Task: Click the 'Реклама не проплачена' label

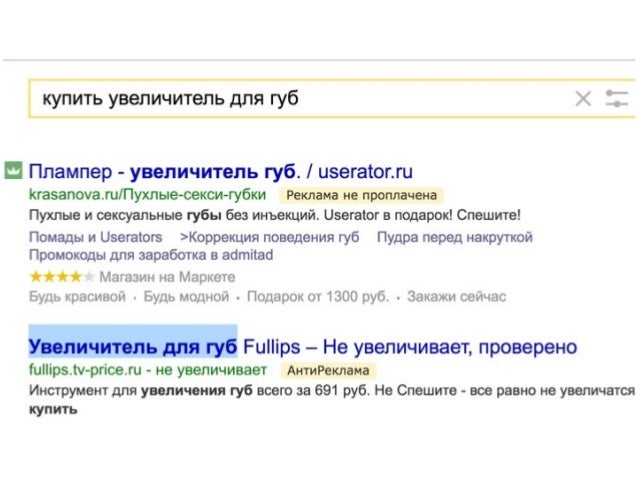Action: [361, 195]
